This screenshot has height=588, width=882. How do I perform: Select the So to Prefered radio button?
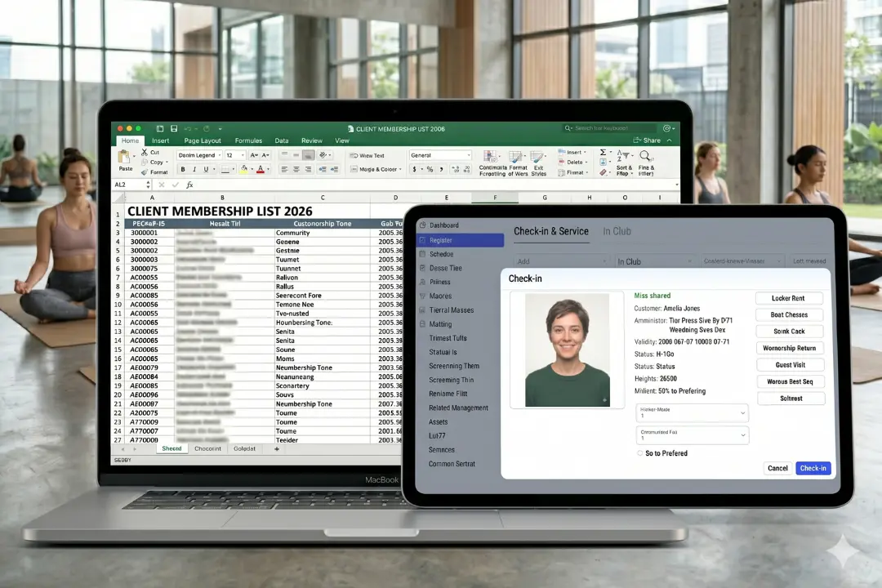[639, 453]
